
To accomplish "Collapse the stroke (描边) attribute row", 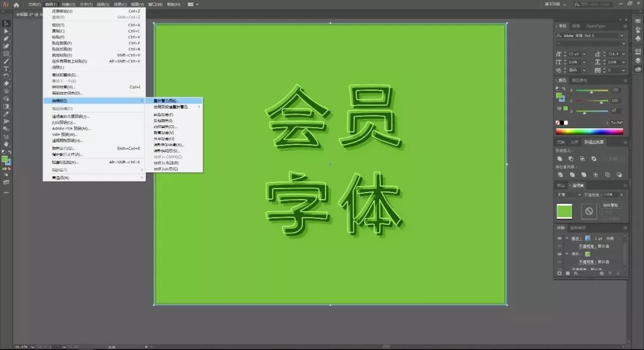I will click(x=566, y=238).
